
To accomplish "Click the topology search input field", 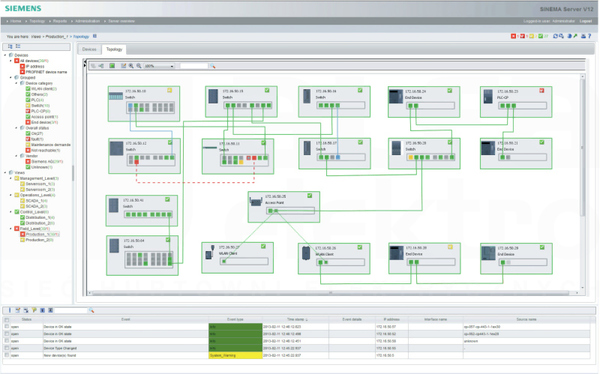I will point(194,66).
